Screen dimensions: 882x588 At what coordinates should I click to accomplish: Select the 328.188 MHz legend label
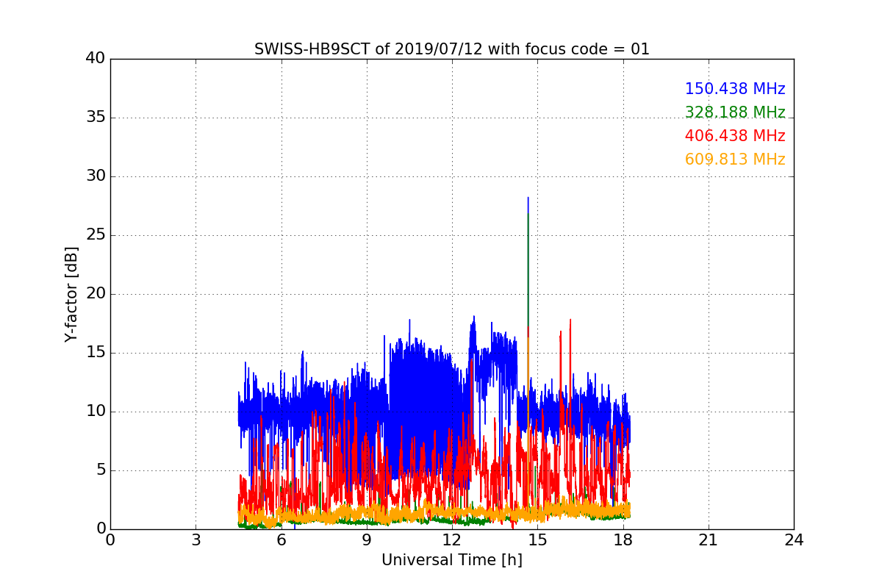click(735, 112)
